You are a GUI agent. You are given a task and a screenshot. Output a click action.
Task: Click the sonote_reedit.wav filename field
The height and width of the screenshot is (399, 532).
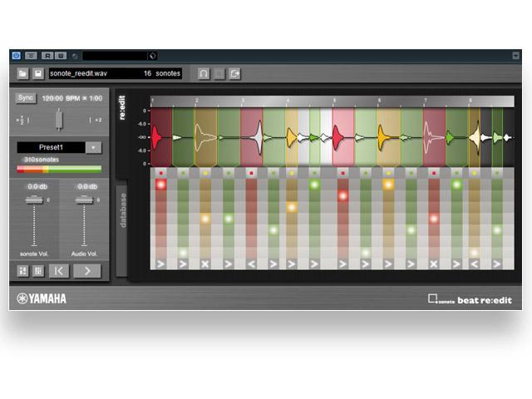tap(116, 73)
